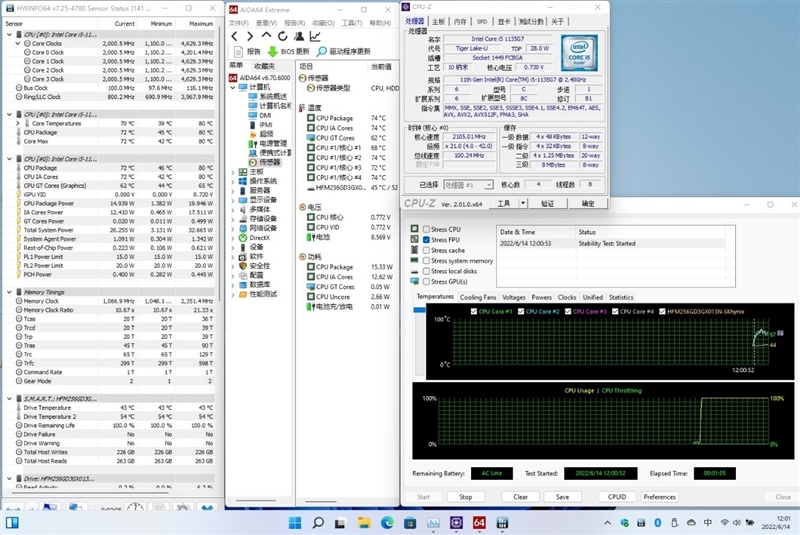800x535 pixels.
Task: Switch to the SPD tab in CPU-Z
Action: point(481,20)
